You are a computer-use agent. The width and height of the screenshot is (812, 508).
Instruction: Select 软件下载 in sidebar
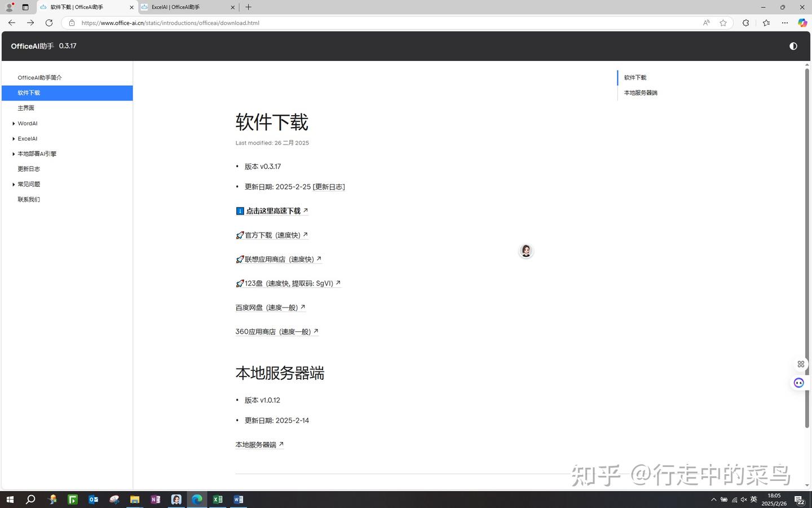(67, 93)
